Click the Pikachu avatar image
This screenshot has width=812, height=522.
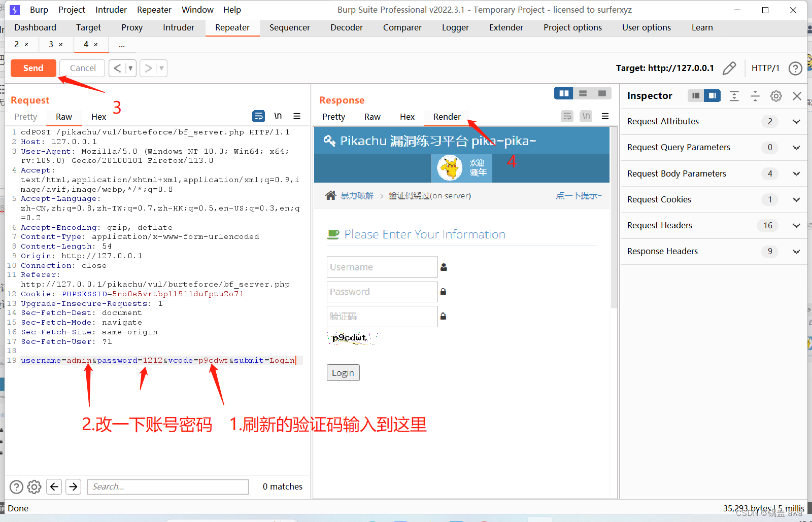tap(450, 168)
